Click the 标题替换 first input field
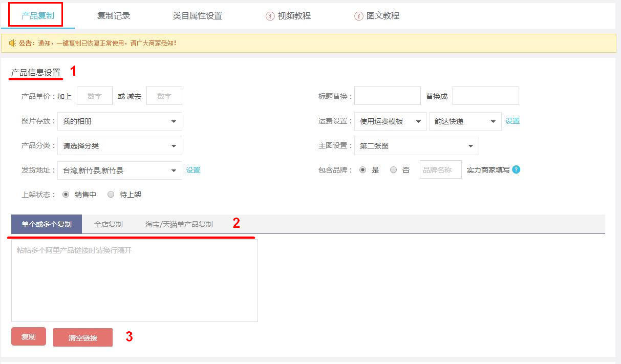621x364 pixels. (x=388, y=96)
